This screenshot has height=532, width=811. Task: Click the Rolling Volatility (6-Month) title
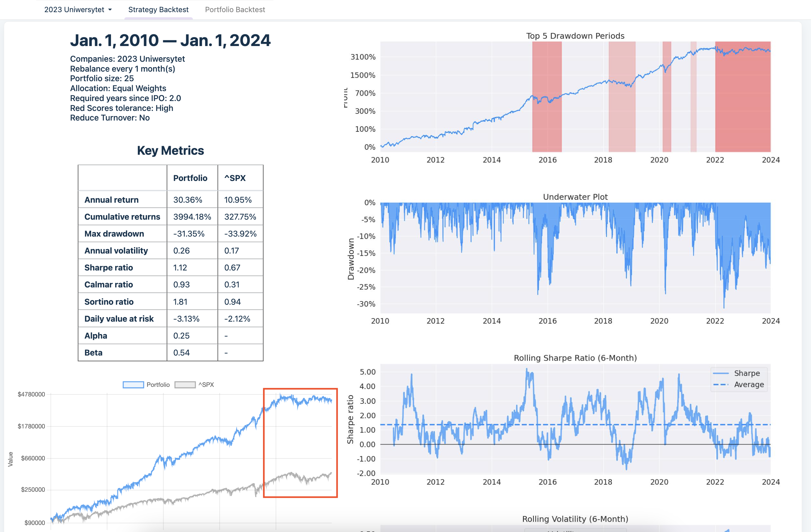(575, 519)
